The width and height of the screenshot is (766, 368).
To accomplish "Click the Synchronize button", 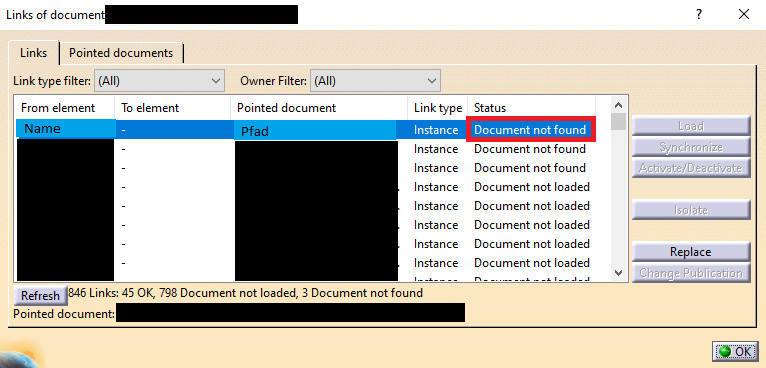I will 690,147.
